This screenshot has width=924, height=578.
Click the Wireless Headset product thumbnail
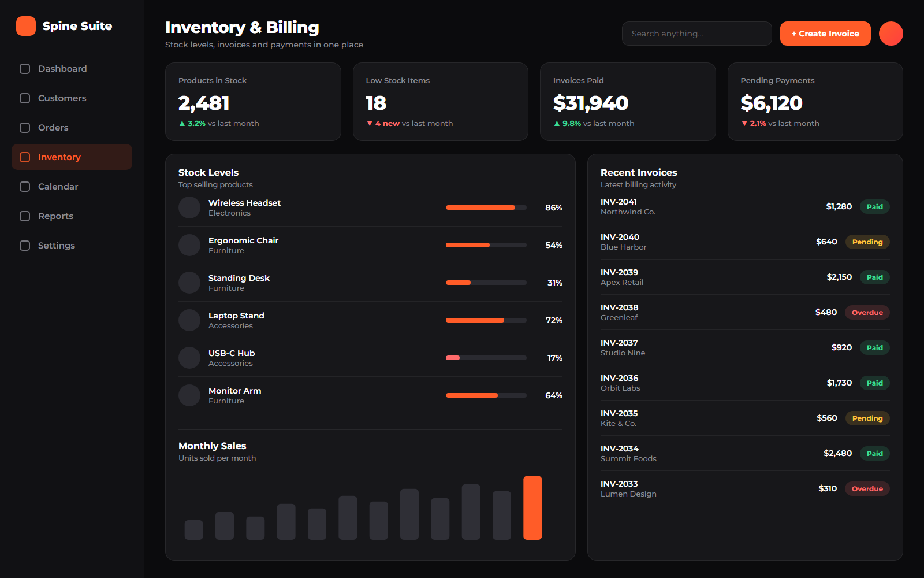click(x=189, y=208)
